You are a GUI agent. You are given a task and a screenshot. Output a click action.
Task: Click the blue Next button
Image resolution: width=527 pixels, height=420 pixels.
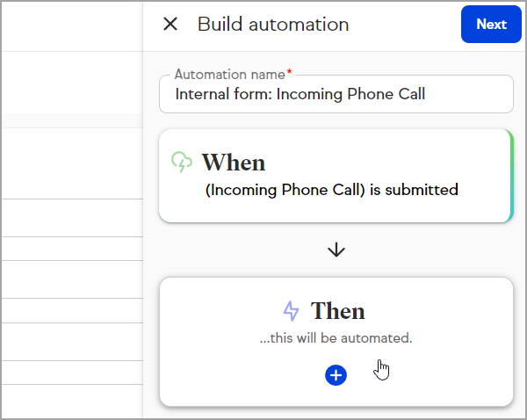(491, 25)
